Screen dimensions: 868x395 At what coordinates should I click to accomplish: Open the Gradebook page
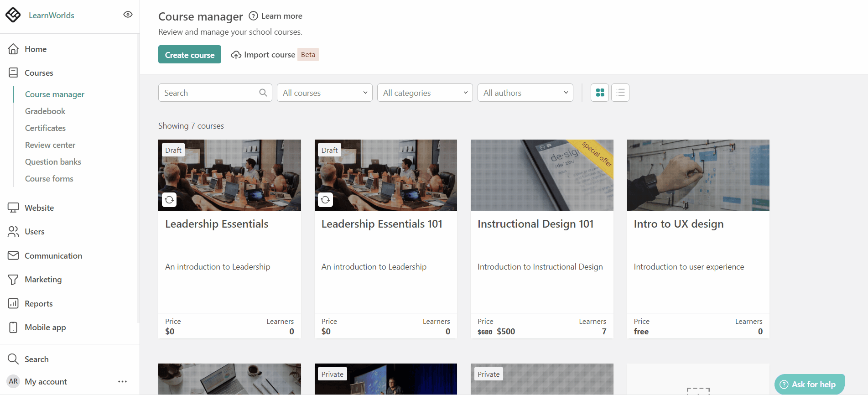click(45, 111)
